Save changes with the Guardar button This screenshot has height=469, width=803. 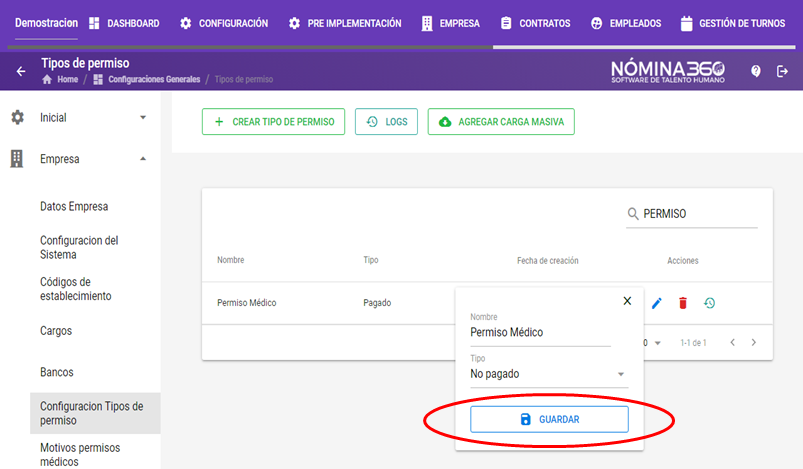[549, 419]
